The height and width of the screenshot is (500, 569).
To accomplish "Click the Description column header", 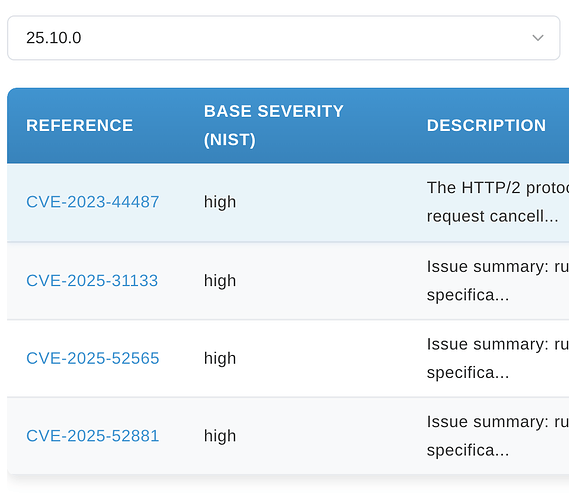I will [486, 126].
